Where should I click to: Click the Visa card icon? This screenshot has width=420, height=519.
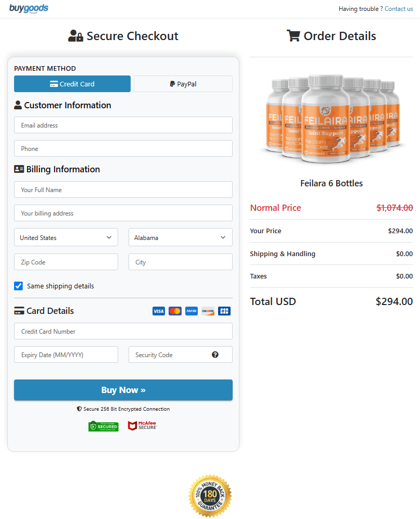(x=159, y=311)
